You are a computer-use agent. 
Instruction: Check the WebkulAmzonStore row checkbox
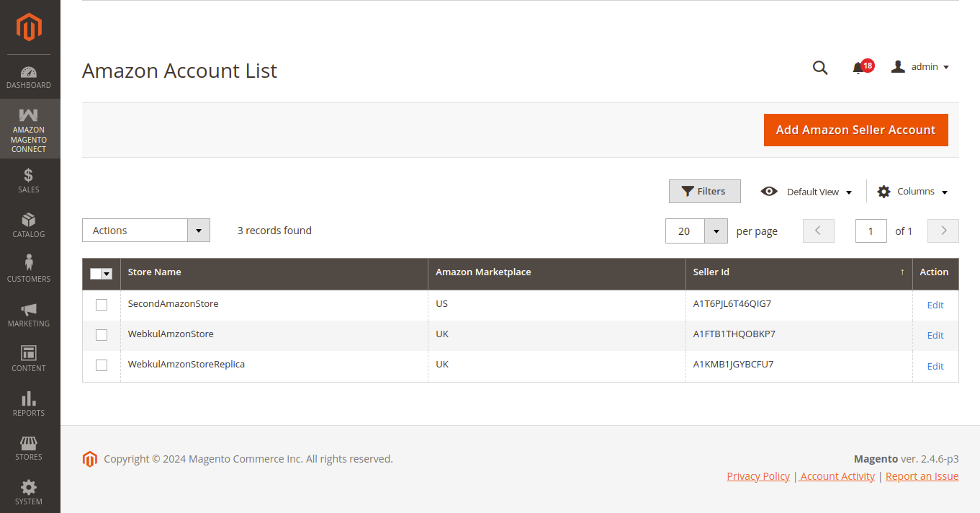pos(102,335)
